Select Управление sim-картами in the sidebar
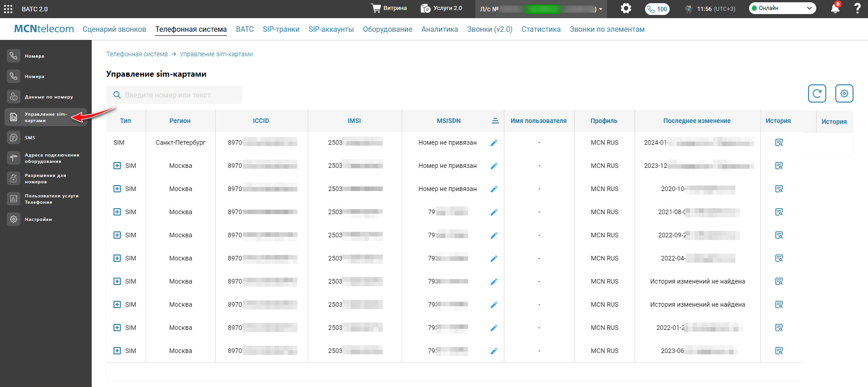 [x=45, y=117]
